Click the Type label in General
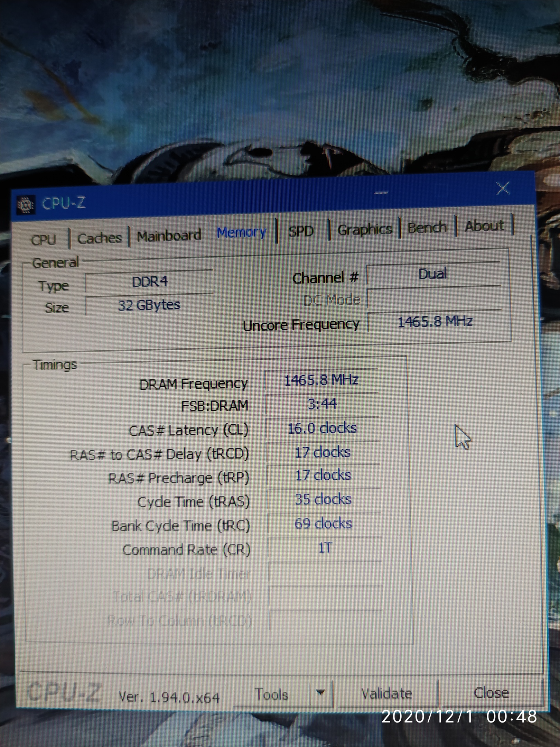Image resolution: width=560 pixels, height=747 pixels. pyautogui.click(x=54, y=286)
